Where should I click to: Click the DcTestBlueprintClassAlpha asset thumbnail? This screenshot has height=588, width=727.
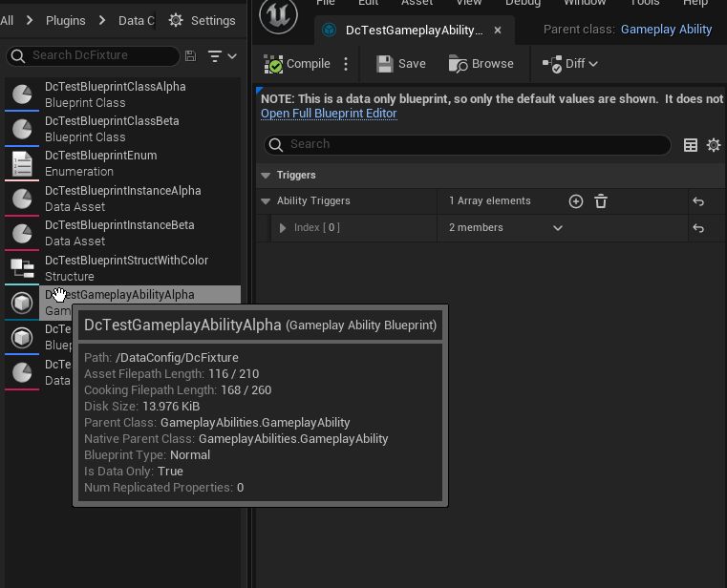pos(22,94)
